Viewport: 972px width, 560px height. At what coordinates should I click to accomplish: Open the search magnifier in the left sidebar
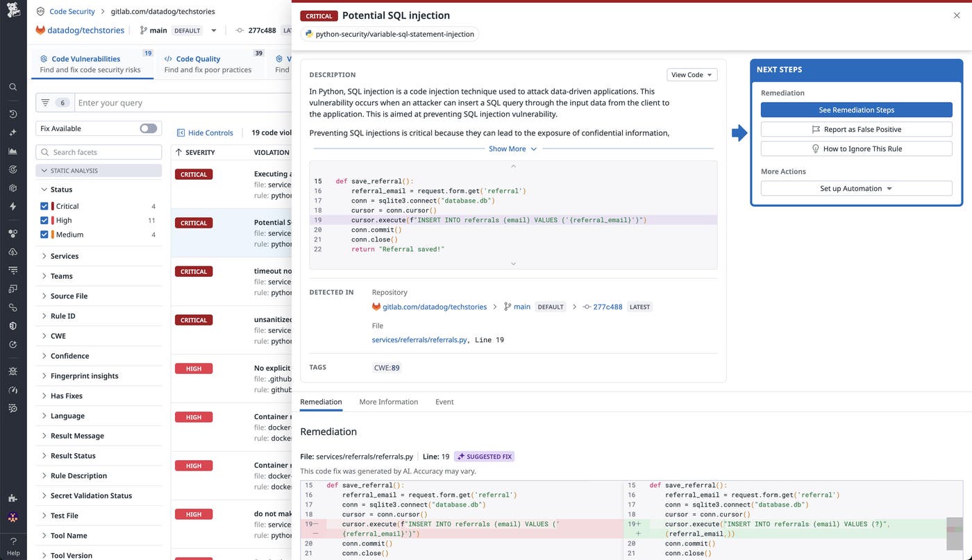[x=12, y=87]
